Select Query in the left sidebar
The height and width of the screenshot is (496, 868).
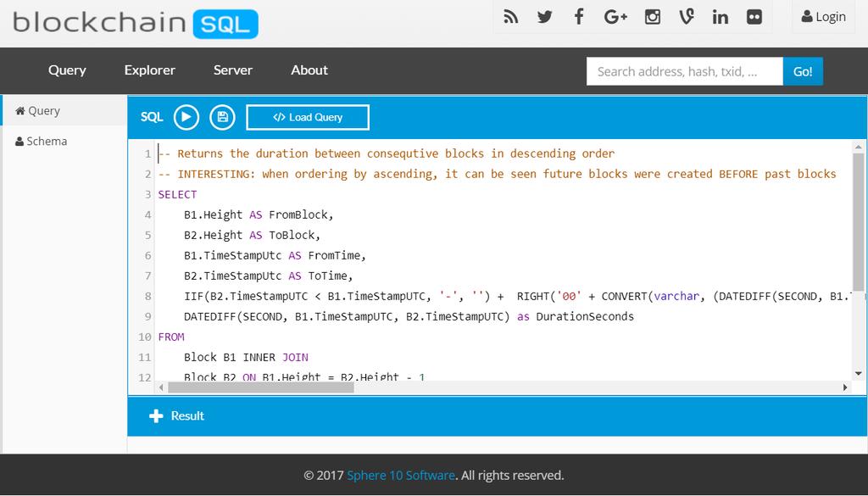[x=64, y=111]
